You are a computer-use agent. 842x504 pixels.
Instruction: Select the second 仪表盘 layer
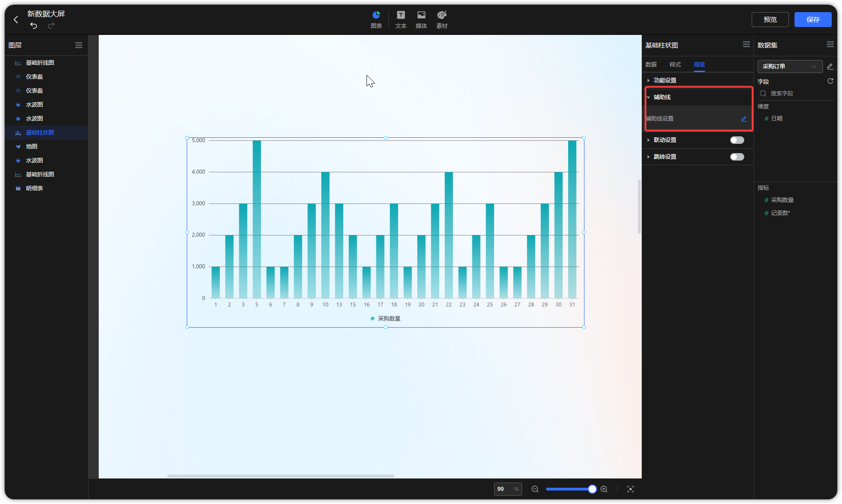click(x=47, y=91)
